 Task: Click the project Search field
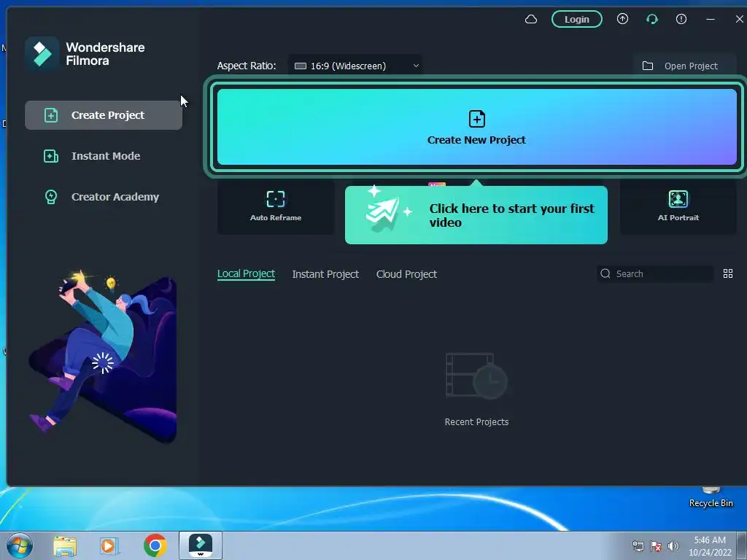[654, 274]
